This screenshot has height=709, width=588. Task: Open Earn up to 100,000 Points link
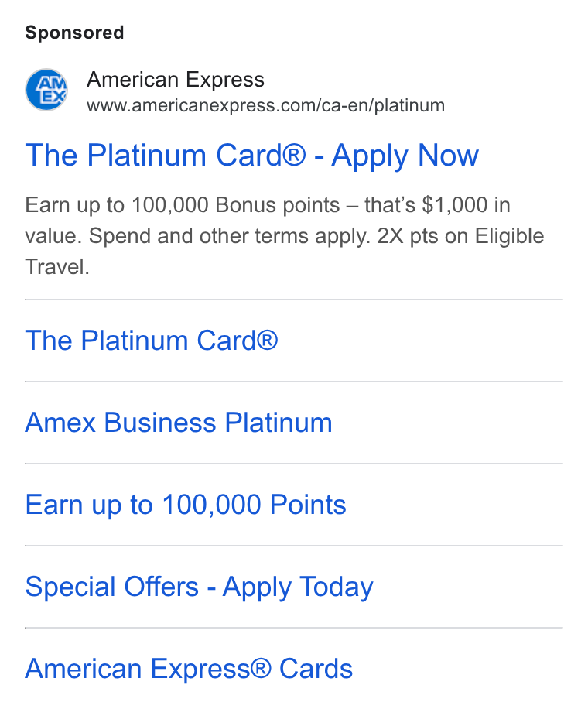click(x=186, y=505)
